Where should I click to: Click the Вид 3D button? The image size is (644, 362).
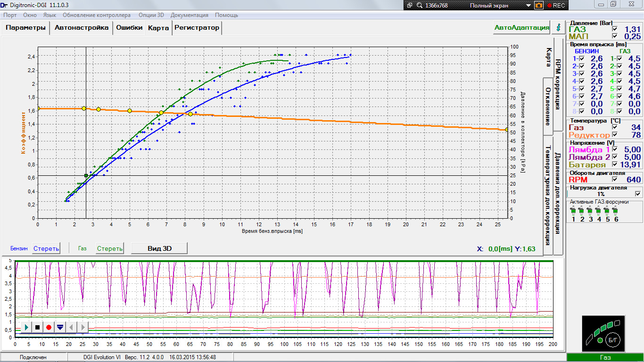point(159,248)
